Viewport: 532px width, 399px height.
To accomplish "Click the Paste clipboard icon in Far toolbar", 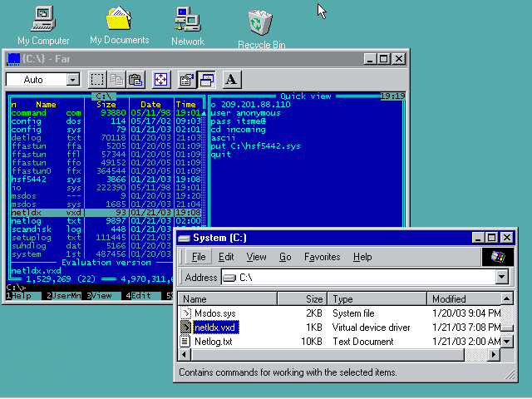I will pyautogui.click(x=135, y=80).
